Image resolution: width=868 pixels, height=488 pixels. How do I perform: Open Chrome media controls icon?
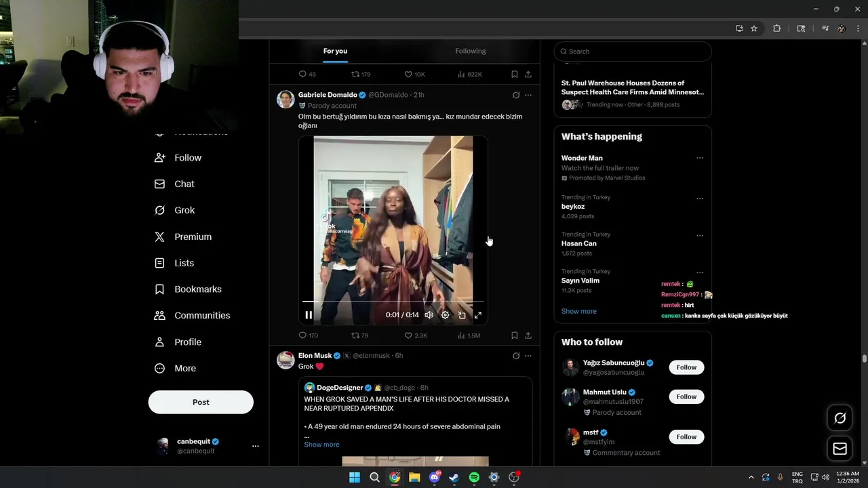[825, 28]
